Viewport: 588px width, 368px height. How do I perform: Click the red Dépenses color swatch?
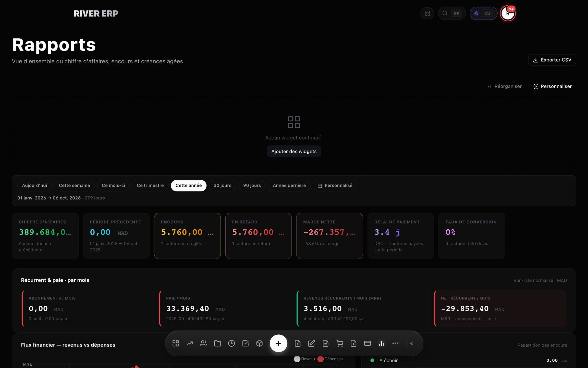pos(320,359)
